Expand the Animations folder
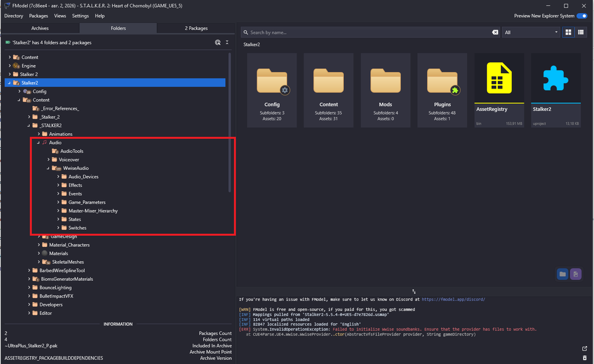The image size is (594, 364). click(x=39, y=134)
